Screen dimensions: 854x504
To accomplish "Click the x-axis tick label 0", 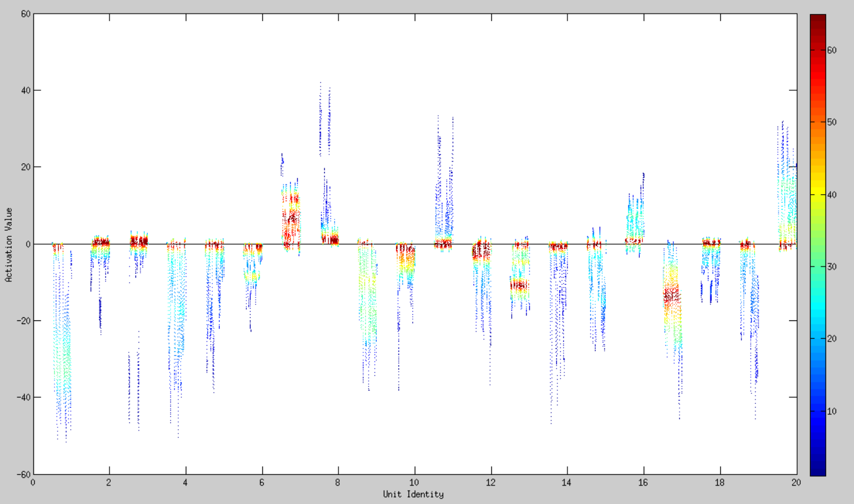I will click(x=33, y=483).
